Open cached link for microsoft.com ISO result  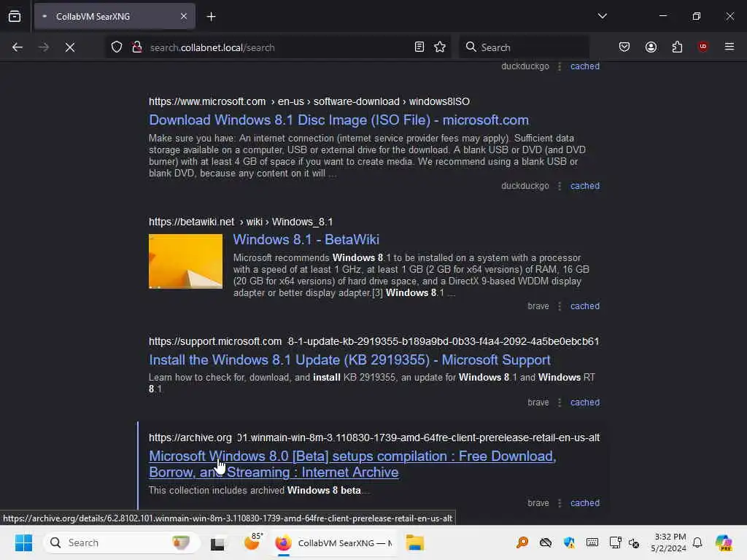point(584,186)
